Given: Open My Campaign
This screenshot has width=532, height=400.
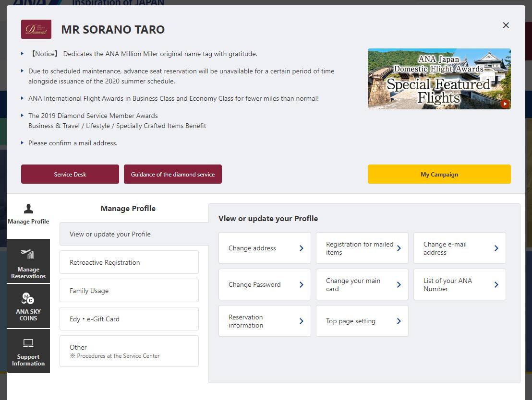Looking at the screenshot, I should tap(439, 174).
